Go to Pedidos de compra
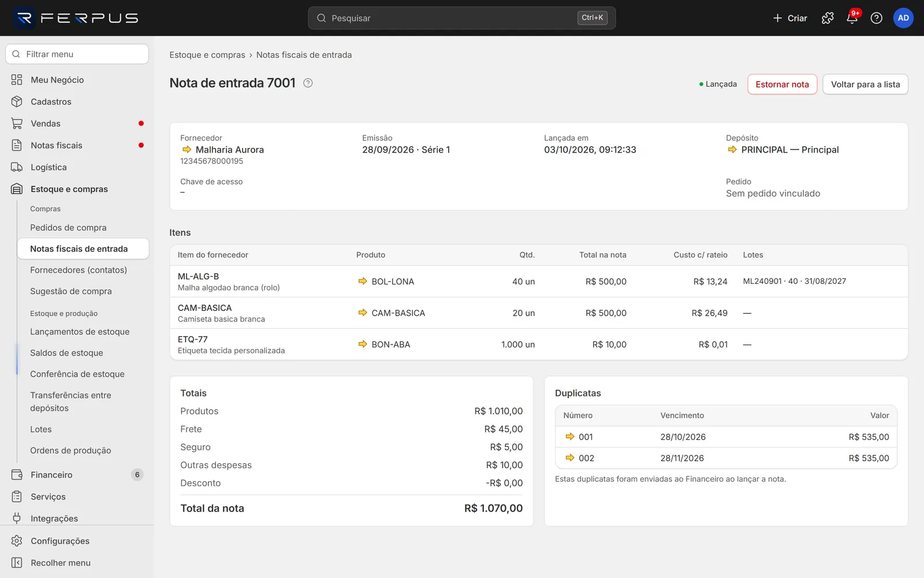The image size is (924, 578). (x=83, y=228)
